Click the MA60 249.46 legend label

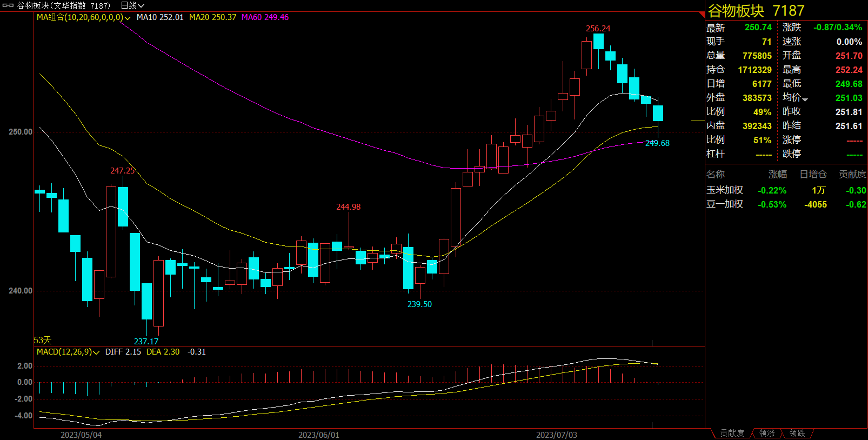pos(265,17)
